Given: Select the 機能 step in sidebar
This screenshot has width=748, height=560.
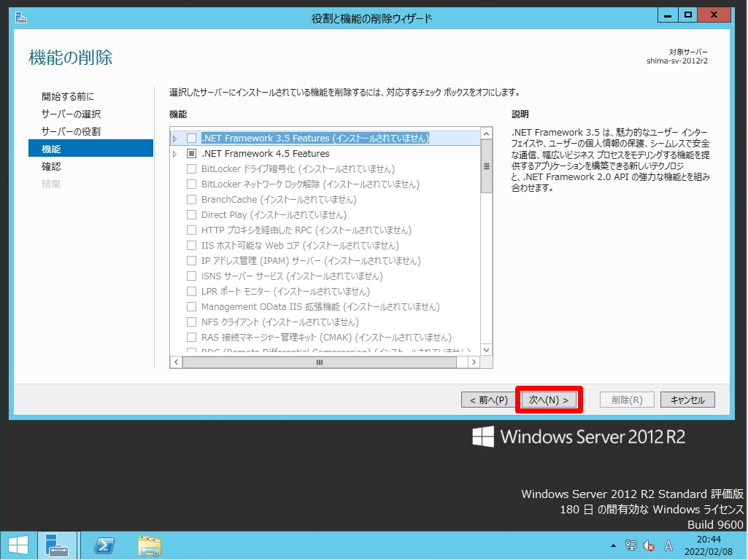Looking at the screenshot, I should (x=90, y=149).
